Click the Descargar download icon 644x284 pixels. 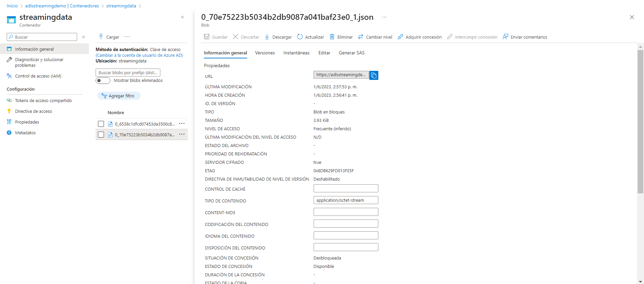(x=267, y=37)
